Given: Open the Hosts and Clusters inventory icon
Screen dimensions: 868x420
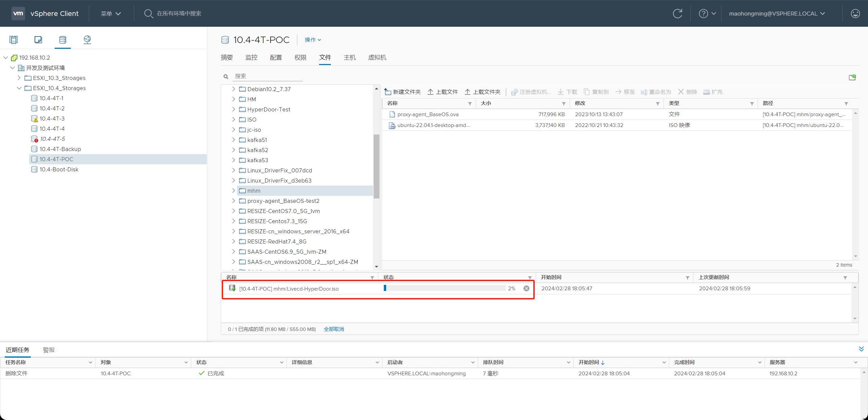Looking at the screenshot, I should click(14, 40).
